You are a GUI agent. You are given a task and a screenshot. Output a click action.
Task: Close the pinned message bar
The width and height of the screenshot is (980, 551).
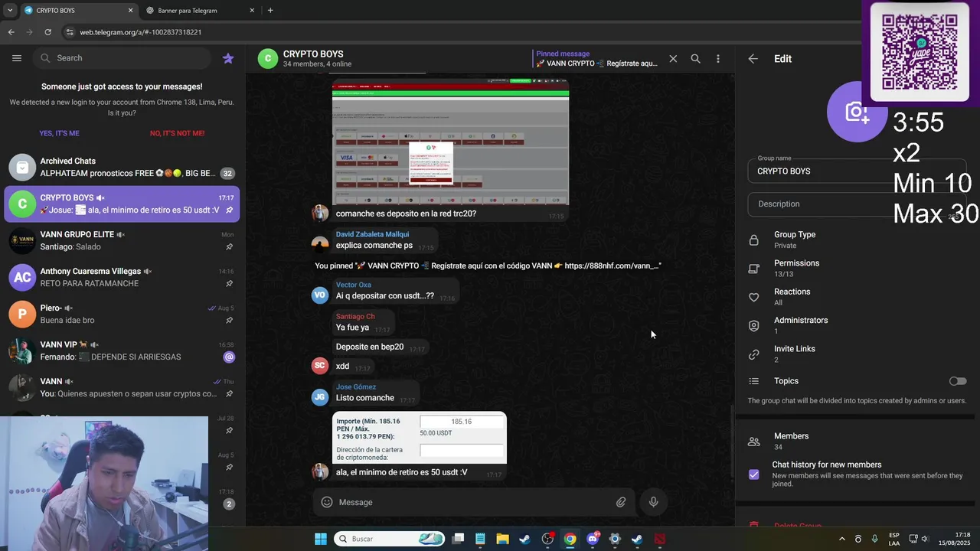(x=673, y=59)
